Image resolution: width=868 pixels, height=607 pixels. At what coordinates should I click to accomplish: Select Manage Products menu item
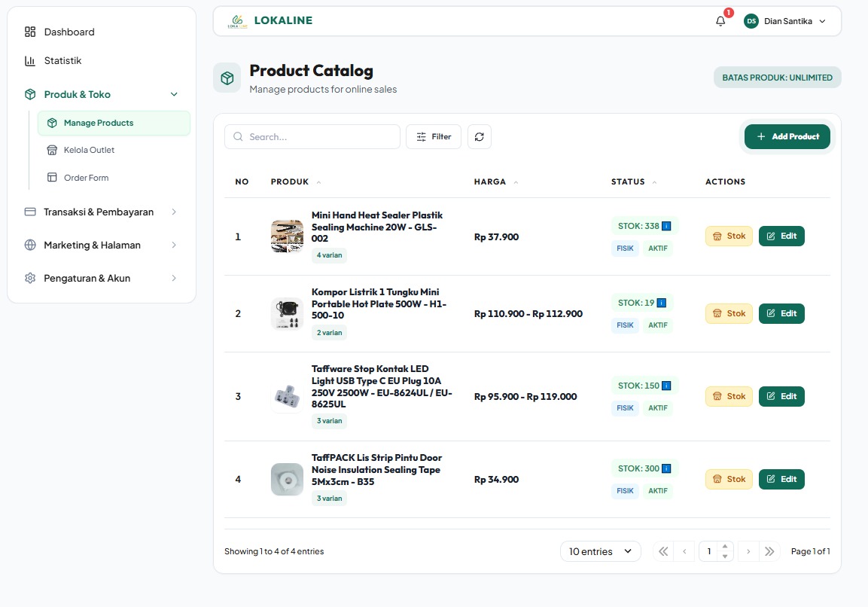coord(114,123)
